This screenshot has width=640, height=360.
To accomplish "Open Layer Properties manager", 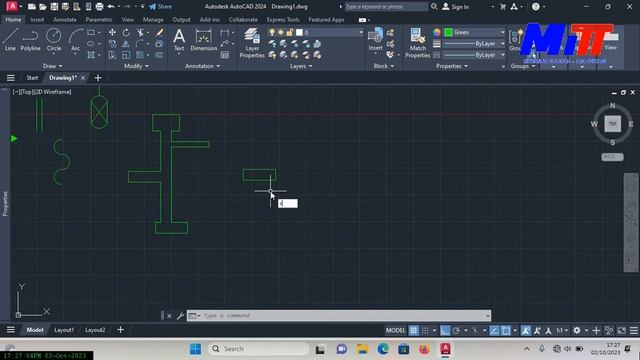I will (252, 43).
